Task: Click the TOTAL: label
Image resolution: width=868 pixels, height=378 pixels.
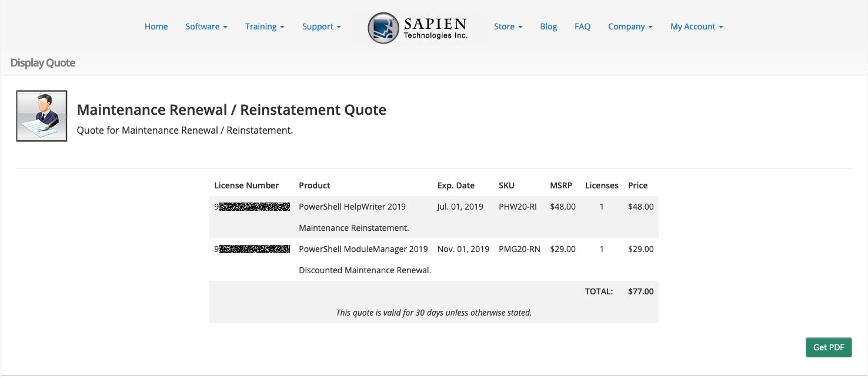Action: pos(599,291)
